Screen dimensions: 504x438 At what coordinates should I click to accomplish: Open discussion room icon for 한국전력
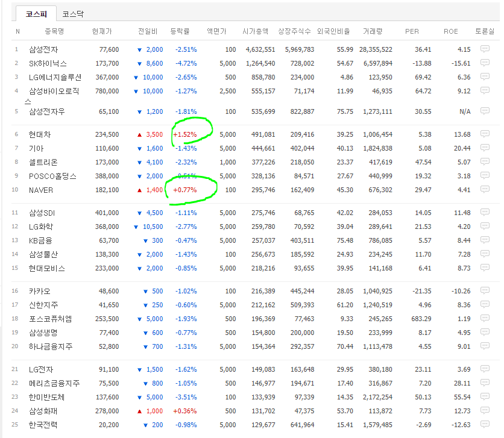(x=485, y=424)
